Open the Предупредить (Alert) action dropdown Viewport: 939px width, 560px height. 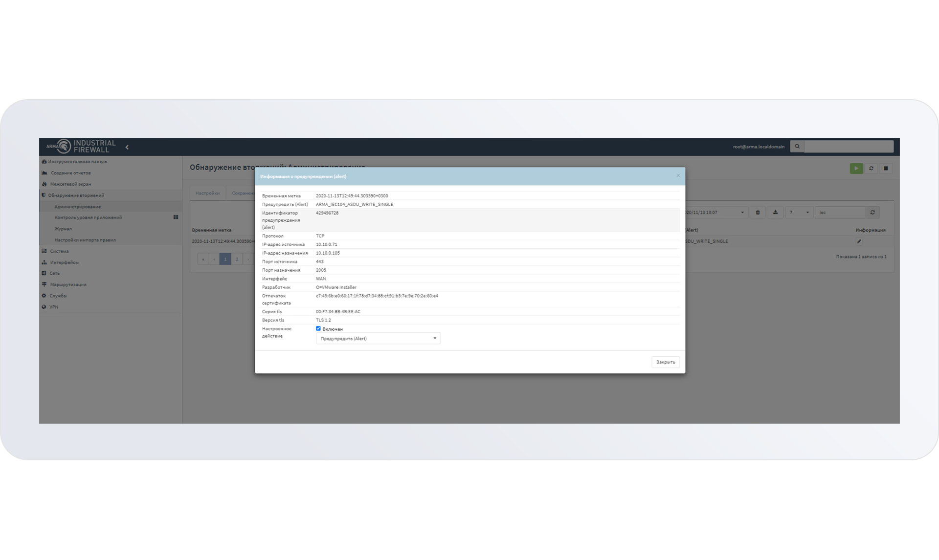[378, 339]
